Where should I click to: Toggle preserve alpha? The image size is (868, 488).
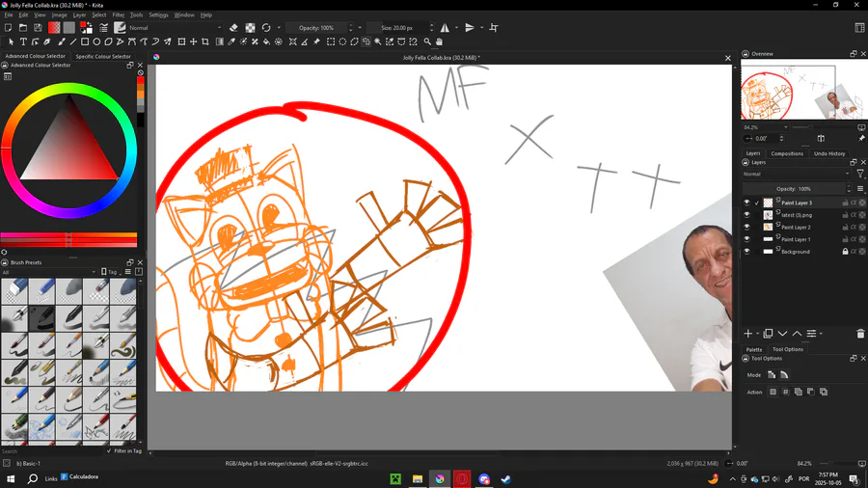click(250, 28)
